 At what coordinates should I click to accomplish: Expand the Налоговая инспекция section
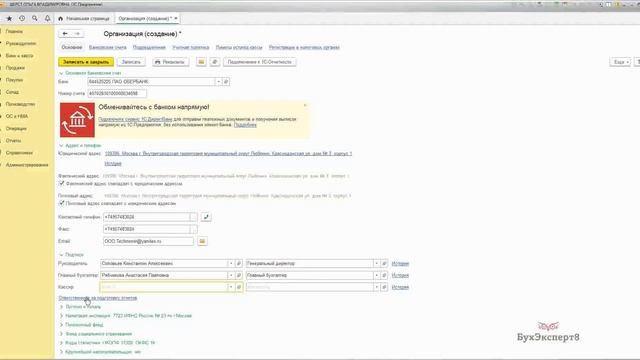point(61,316)
